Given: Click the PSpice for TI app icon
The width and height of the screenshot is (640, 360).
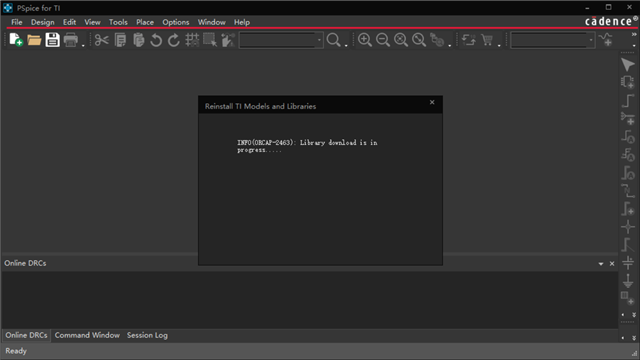Looking at the screenshot, I should (8, 8).
